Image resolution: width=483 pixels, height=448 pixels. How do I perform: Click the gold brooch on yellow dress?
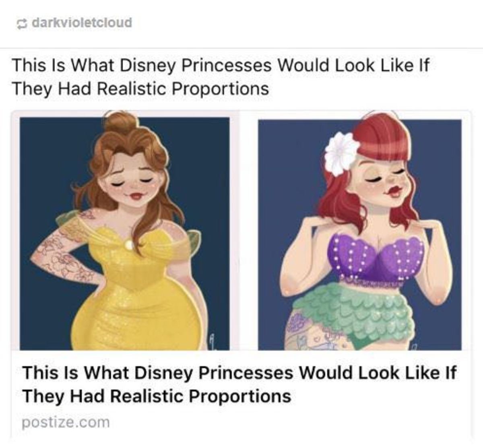pos(129,245)
